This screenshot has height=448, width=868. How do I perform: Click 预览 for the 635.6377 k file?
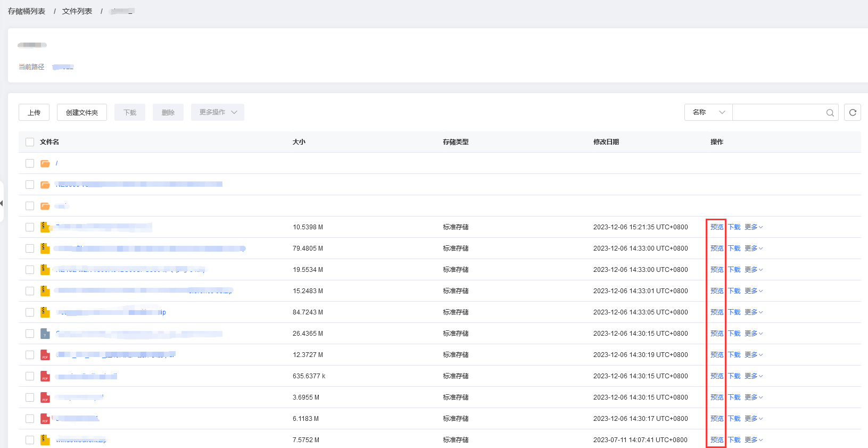pos(717,376)
